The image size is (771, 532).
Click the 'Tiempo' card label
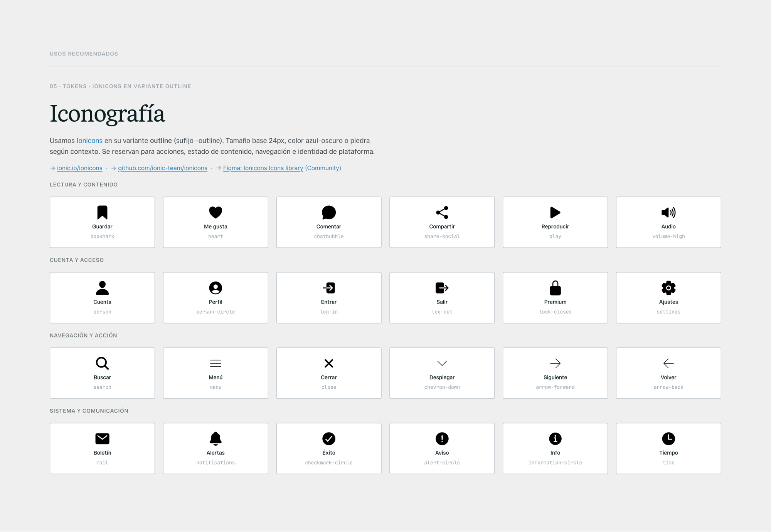[x=668, y=453]
